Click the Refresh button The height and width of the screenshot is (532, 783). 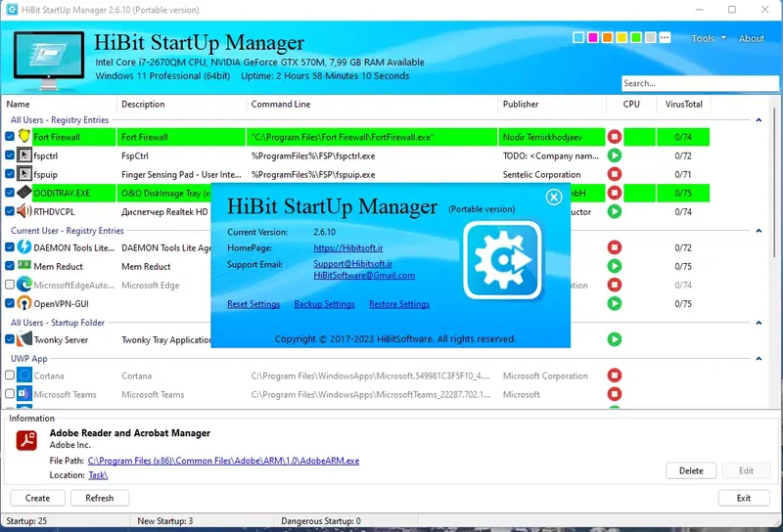[x=100, y=498]
